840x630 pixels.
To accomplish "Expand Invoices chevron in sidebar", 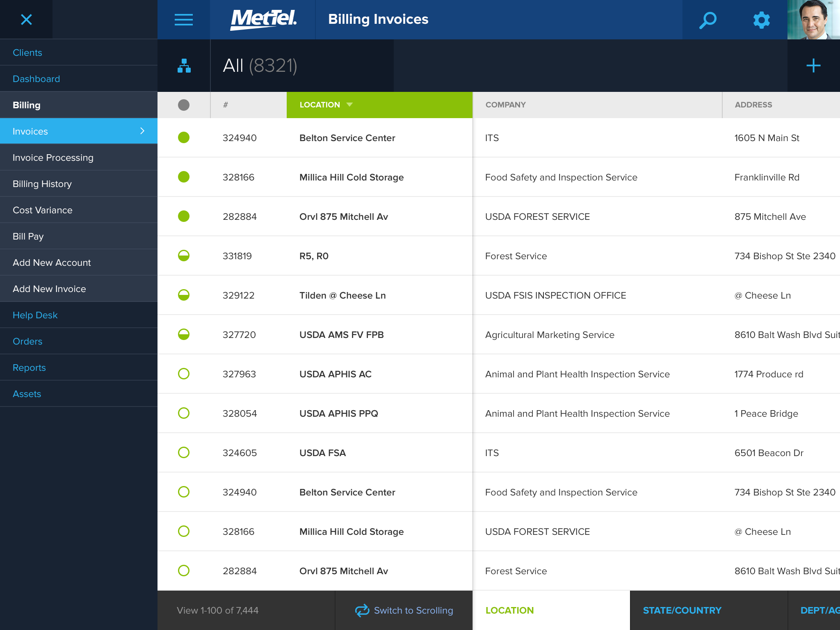I will click(142, 131).
